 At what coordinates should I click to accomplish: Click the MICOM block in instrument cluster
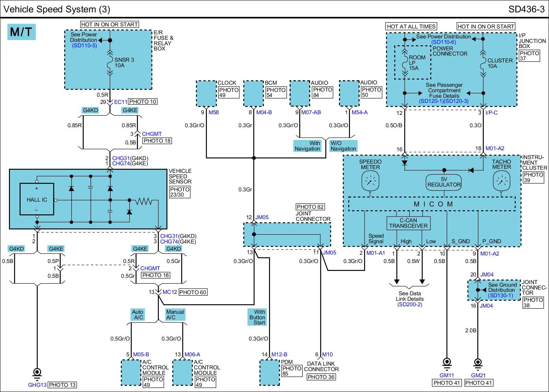coord(432,204)
